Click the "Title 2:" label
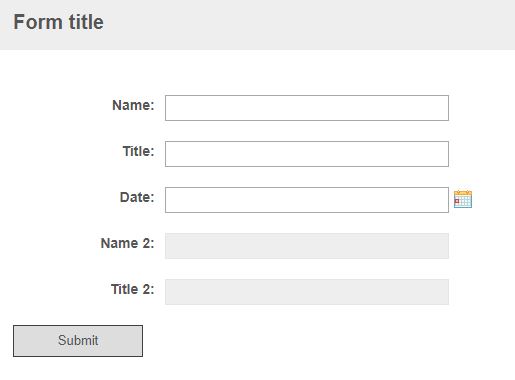The height and width of the screenshot is (380, 515). click(133, 289)
